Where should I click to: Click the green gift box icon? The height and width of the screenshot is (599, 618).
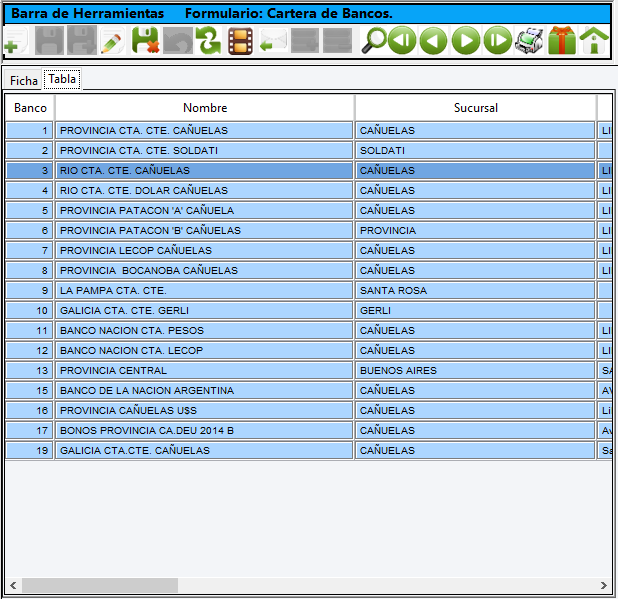point(562,41)
